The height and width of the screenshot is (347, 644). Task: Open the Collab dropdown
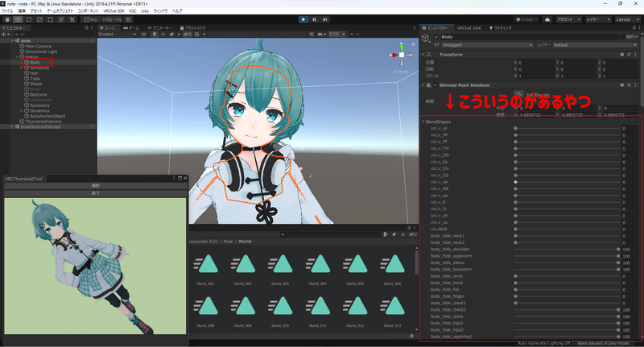[x=527, y=19]
